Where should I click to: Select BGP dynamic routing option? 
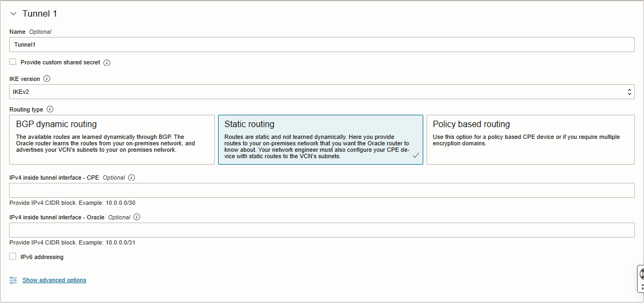pos(112,139)
